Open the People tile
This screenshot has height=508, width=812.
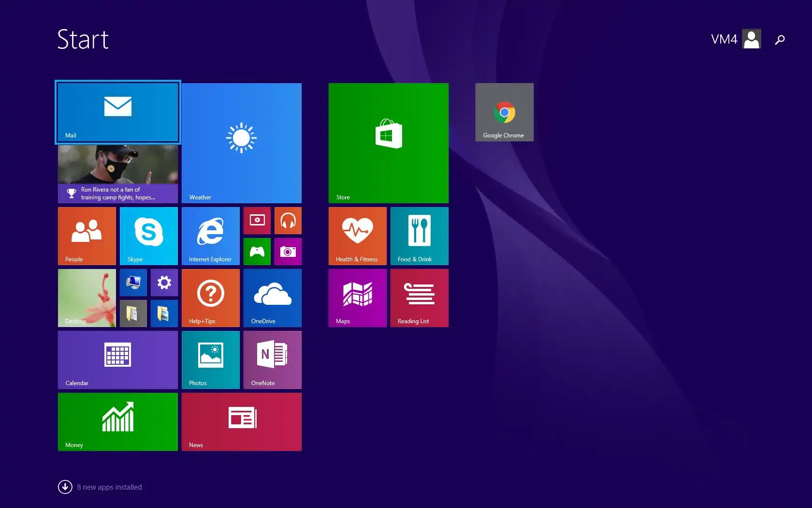pos(87,236)
